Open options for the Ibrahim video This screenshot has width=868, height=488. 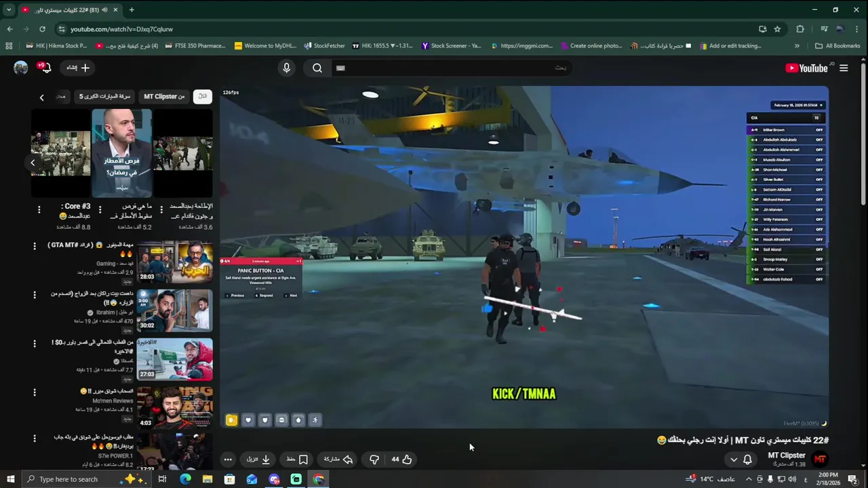coord(35,295)
